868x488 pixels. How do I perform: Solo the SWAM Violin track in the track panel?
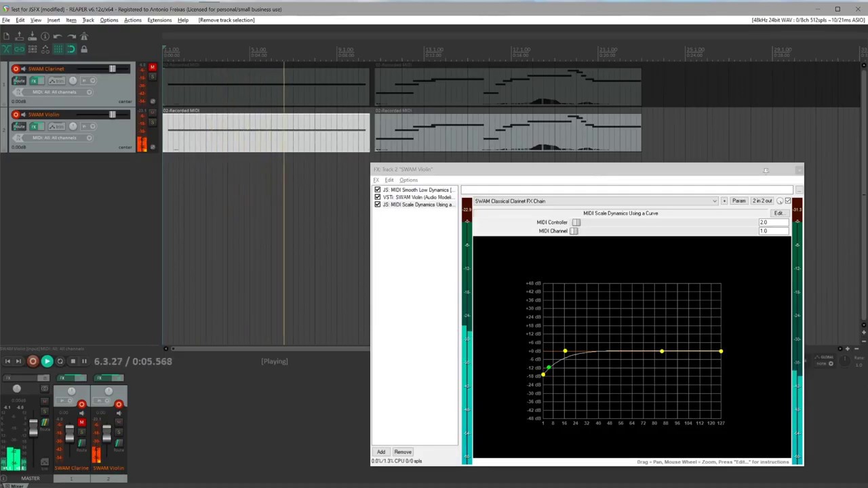(x=152, y=123)
